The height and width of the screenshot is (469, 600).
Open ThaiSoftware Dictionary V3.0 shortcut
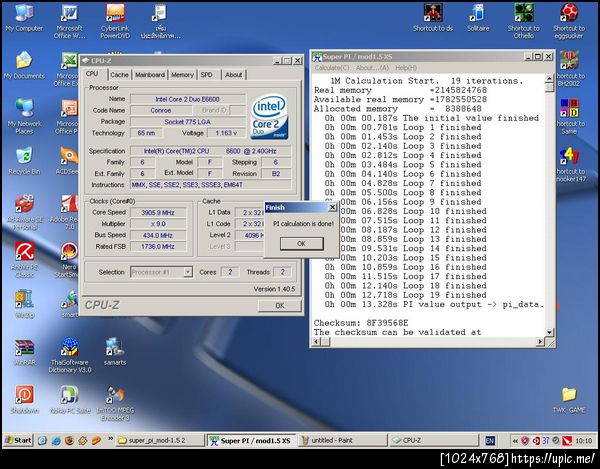pos(70,349)
